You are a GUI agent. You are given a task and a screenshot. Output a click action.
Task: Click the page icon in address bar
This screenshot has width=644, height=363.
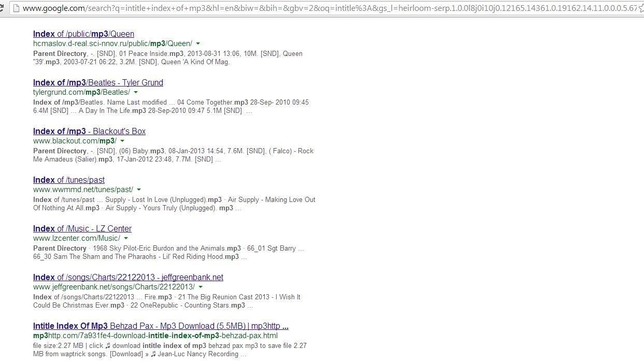[x=16, y=8]
